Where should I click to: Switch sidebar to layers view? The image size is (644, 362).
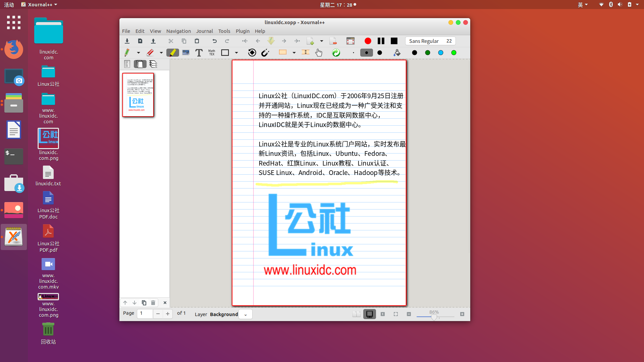tap(153, 64)
